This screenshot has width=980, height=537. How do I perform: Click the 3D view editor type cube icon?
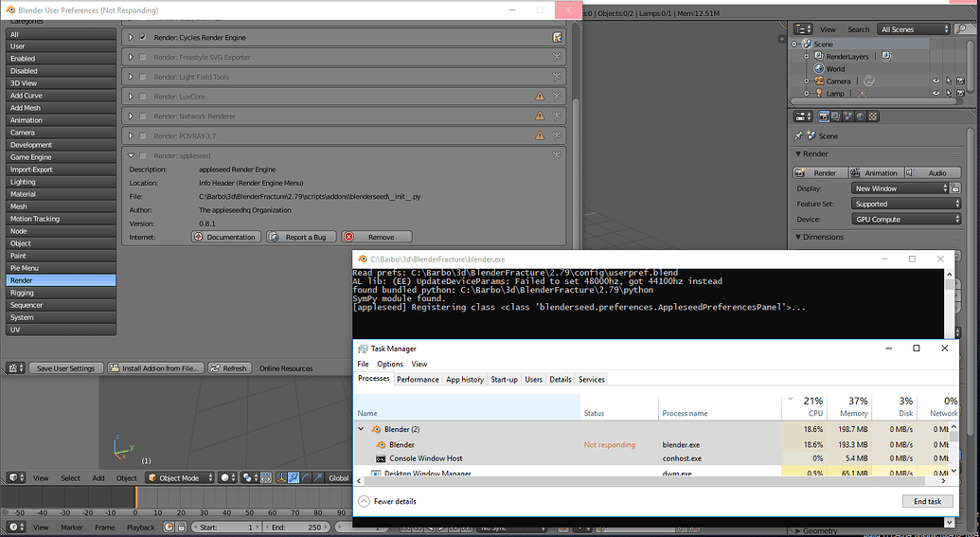[16, 477]
